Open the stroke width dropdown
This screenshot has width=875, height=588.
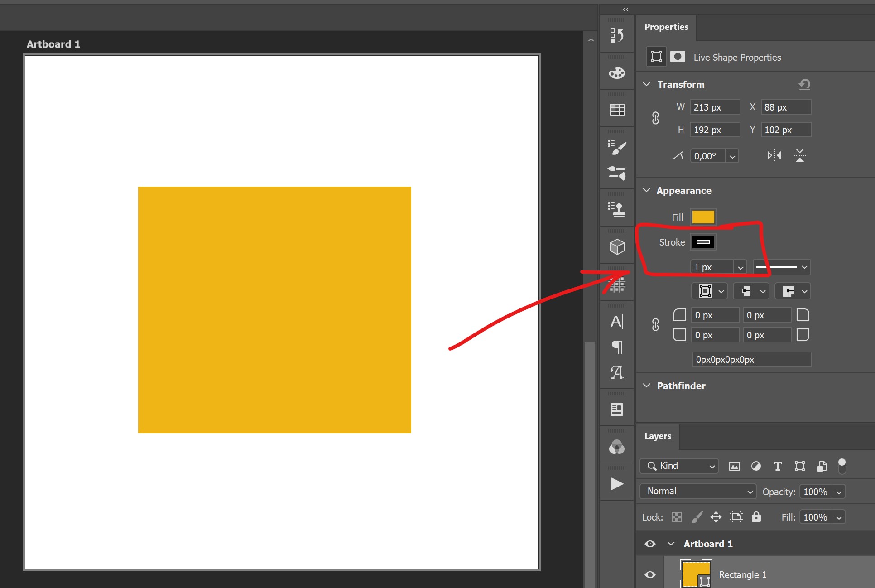(740, 267)
